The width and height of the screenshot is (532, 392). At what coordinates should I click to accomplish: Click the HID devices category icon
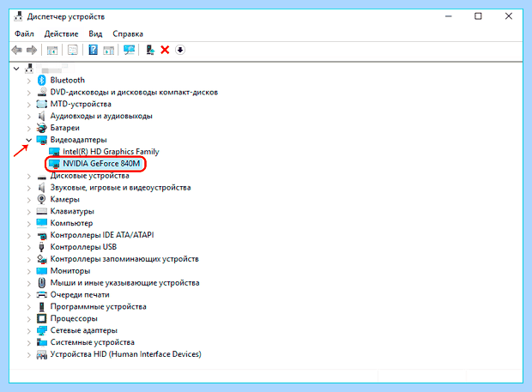[42, 354]
